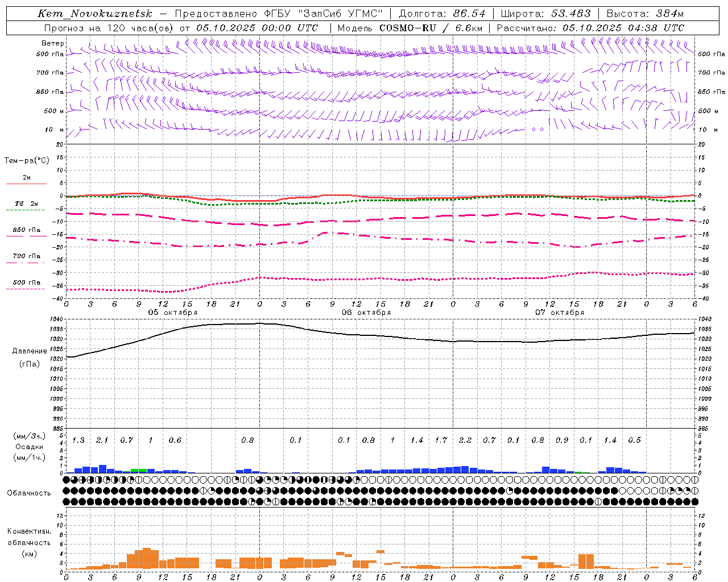Click the 'Высота: 384м' elevation text
The height and width of the screenshot is (582, 728).
tap(645, 14)
